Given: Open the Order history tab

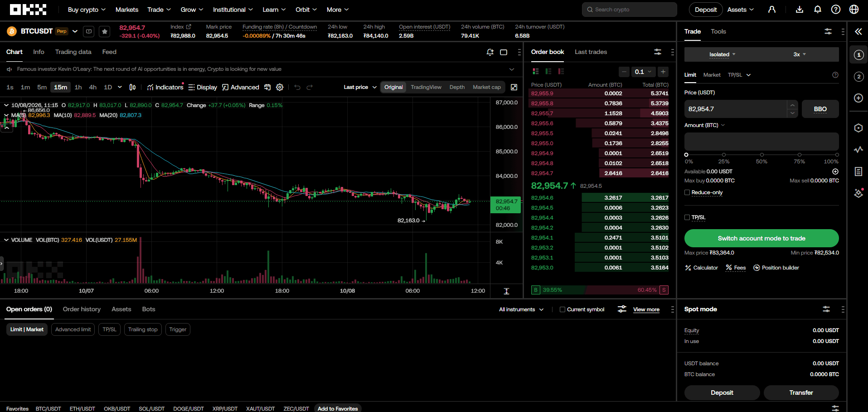Looking at the screenshot, I should pos(82,309).
